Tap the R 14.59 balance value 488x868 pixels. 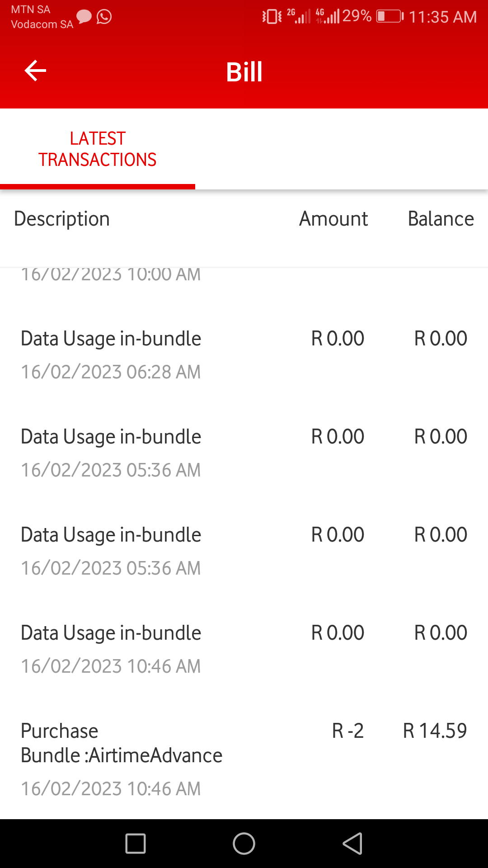(x=435, y=731)
